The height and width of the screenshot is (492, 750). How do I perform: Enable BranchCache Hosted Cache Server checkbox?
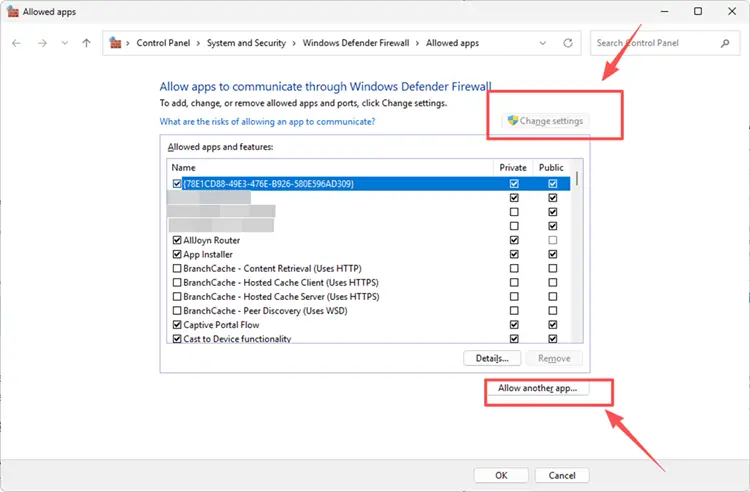(x=177, y=296)
